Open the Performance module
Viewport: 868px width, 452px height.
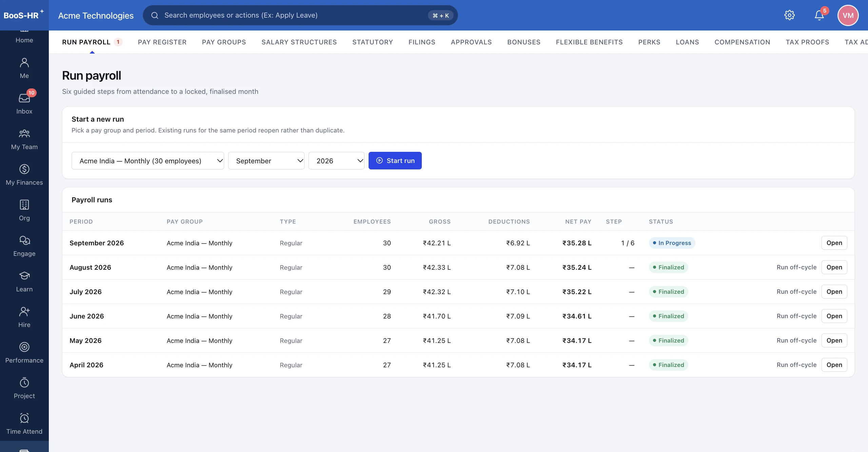(x=24, y=353)
